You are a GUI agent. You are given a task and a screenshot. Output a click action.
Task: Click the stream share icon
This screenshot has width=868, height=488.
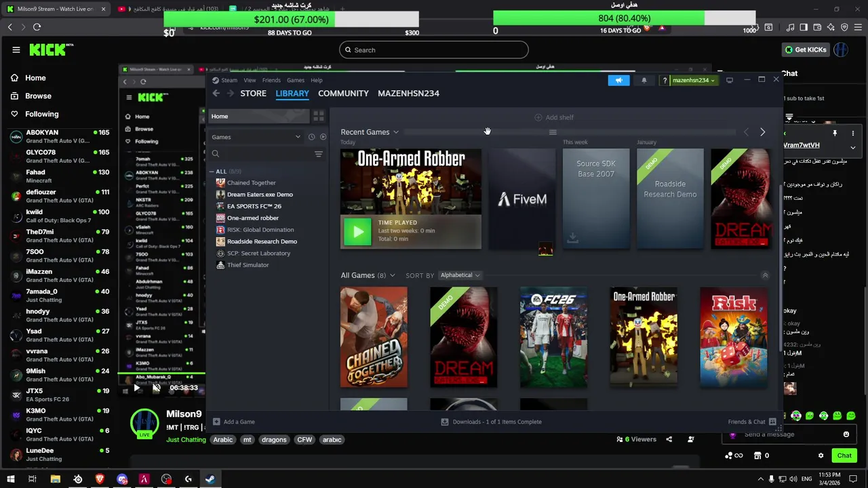(x=669, y=439)
